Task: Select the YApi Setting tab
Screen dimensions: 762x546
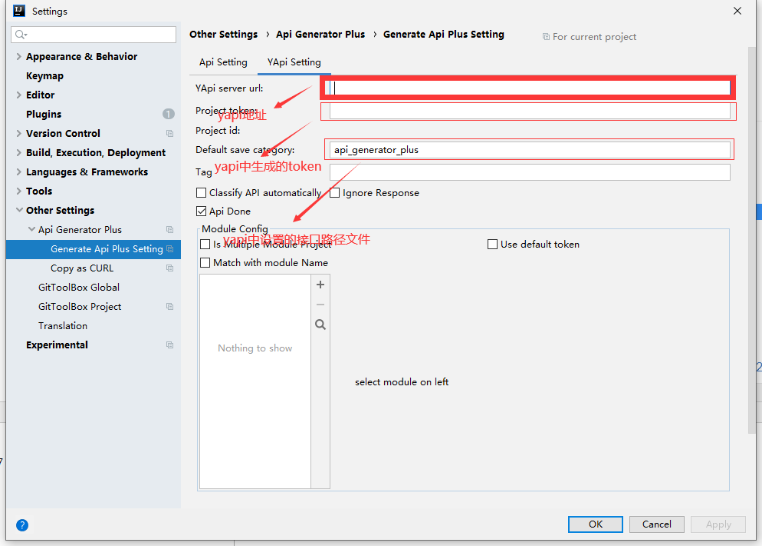Action: click(294, 62)
